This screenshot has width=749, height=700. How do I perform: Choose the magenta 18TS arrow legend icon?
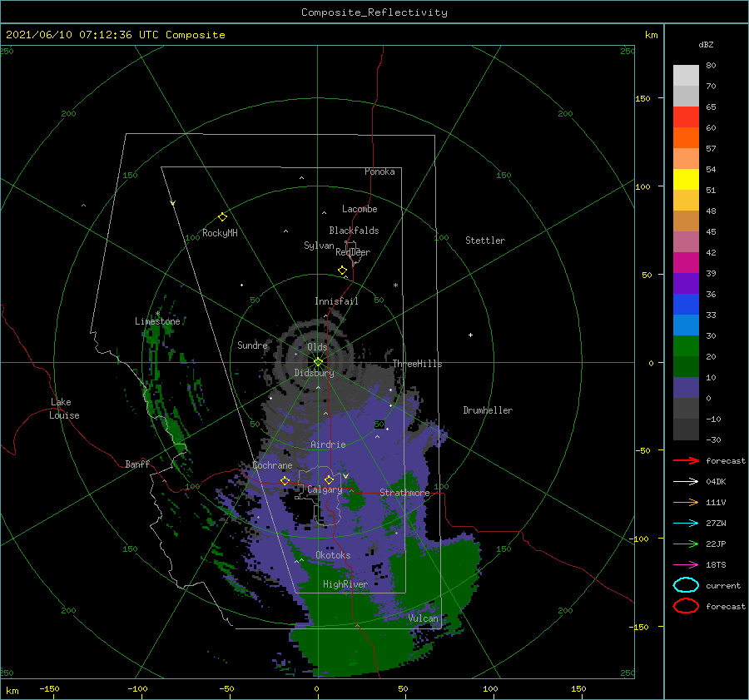(686, 565)
